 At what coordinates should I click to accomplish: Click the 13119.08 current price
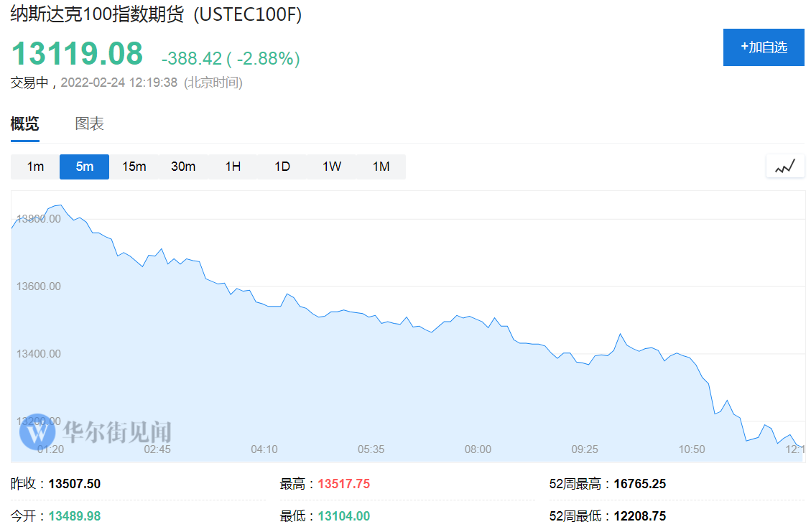pos(77,54)
